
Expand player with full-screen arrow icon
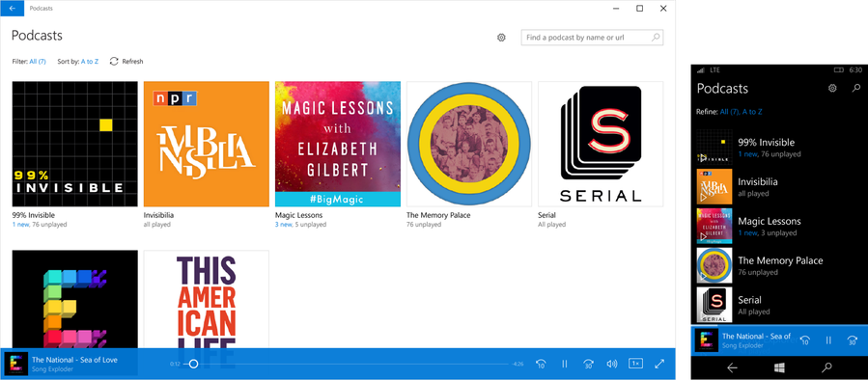click(659, 364)
